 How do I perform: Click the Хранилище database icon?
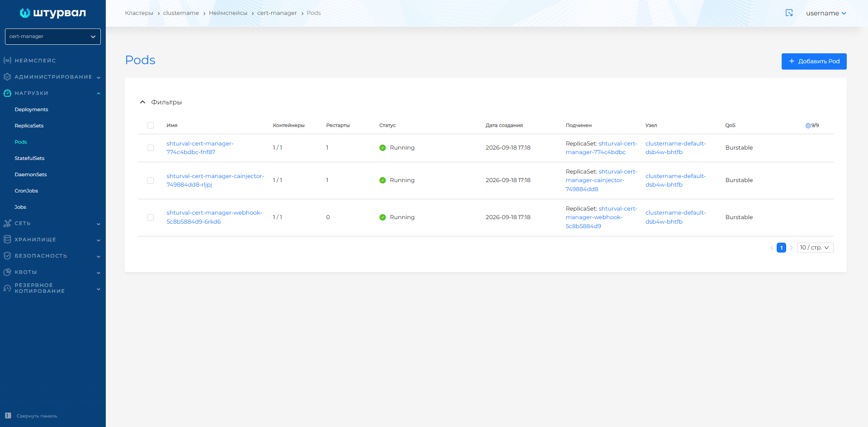coord(7,239)
